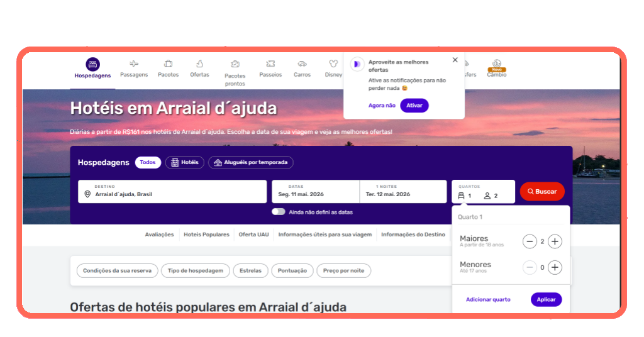Open the Estrelas filter
The height and width of the screenshot is (337, 644).
tap(250, 271)
